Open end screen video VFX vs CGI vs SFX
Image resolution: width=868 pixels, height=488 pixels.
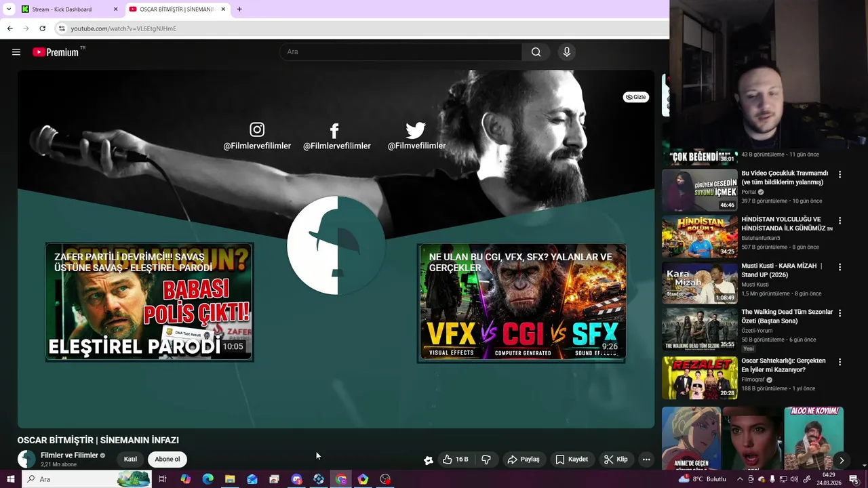521,302
